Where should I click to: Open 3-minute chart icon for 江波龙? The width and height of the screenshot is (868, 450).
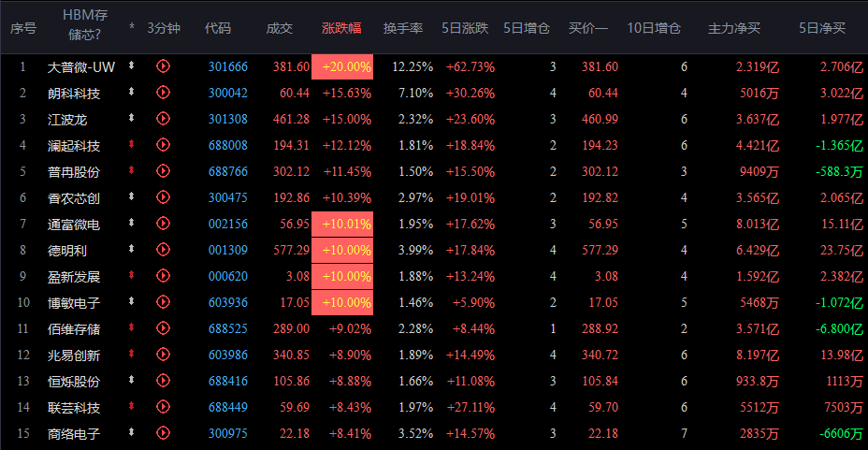click(x=163, y=119)
